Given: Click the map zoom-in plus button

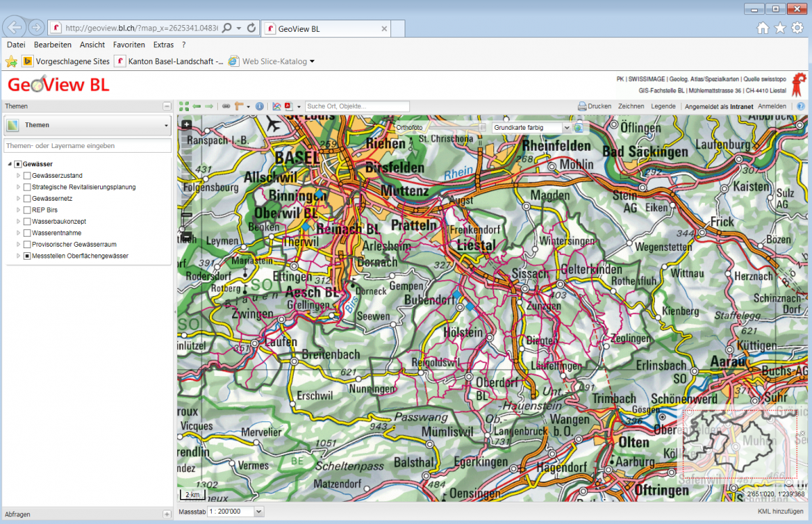Looking at the screenshot, I should coord(186,124).
